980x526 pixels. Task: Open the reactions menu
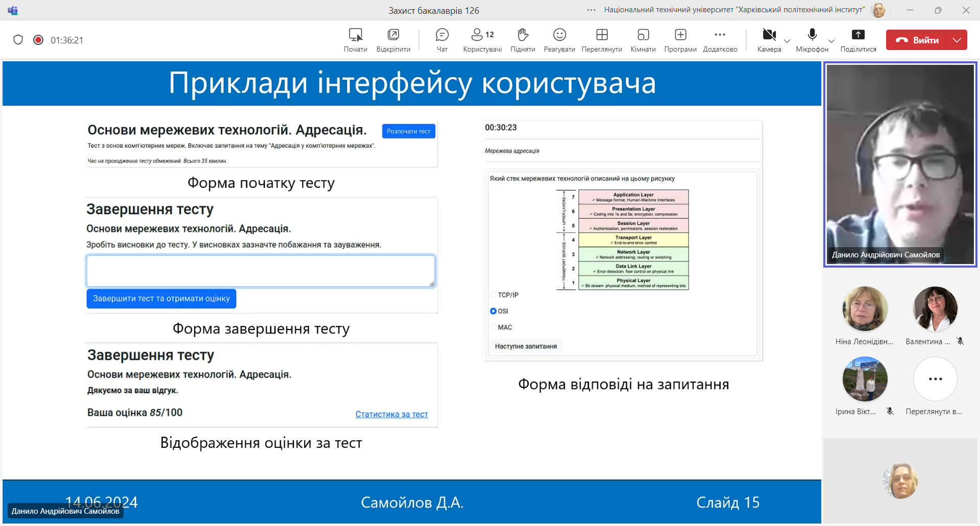click(559, 40)
